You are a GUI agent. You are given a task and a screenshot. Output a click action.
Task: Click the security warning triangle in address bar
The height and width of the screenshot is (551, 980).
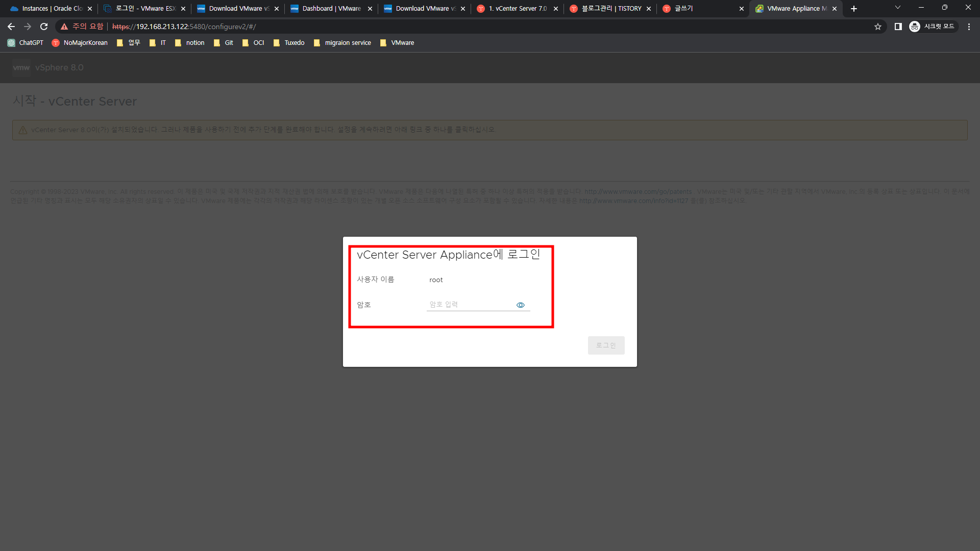64,27
